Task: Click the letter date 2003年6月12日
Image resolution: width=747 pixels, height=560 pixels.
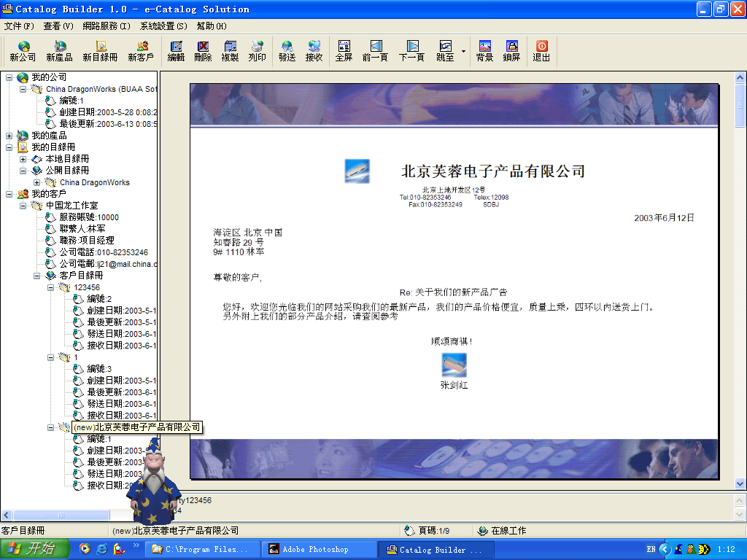Action: [664, 218]
